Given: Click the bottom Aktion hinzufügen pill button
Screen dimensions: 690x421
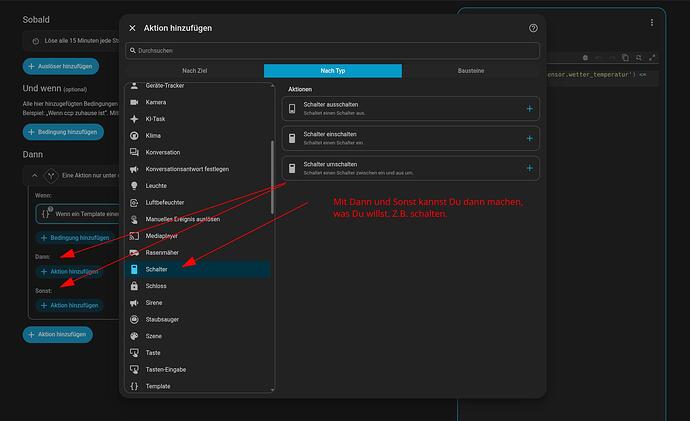Looking at the screenshot, I should coord(58,334).
